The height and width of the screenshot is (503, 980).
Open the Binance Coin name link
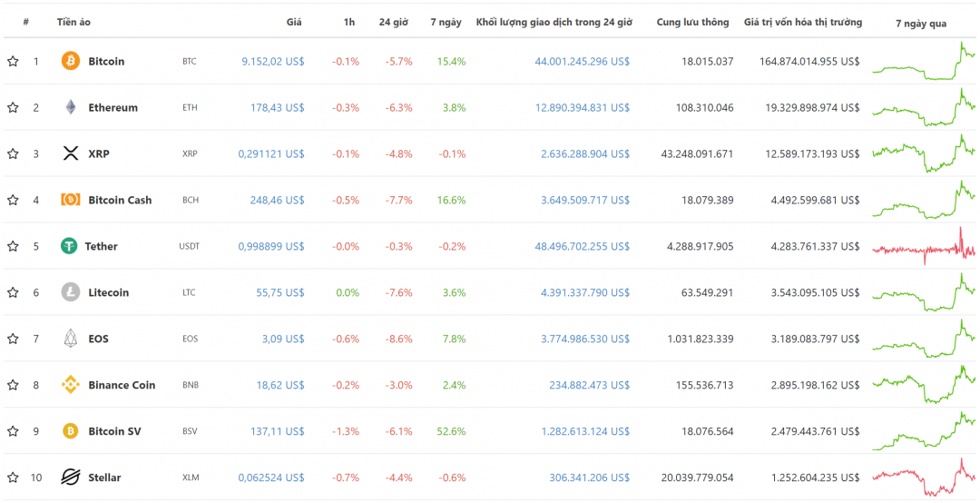pyautogui.click(x=122, y=385)
